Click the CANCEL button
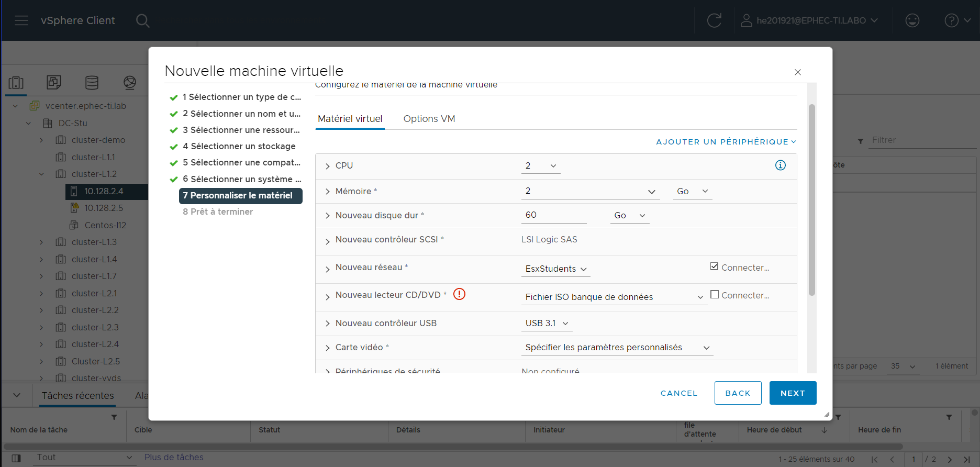980x467 pixels. 679,393
